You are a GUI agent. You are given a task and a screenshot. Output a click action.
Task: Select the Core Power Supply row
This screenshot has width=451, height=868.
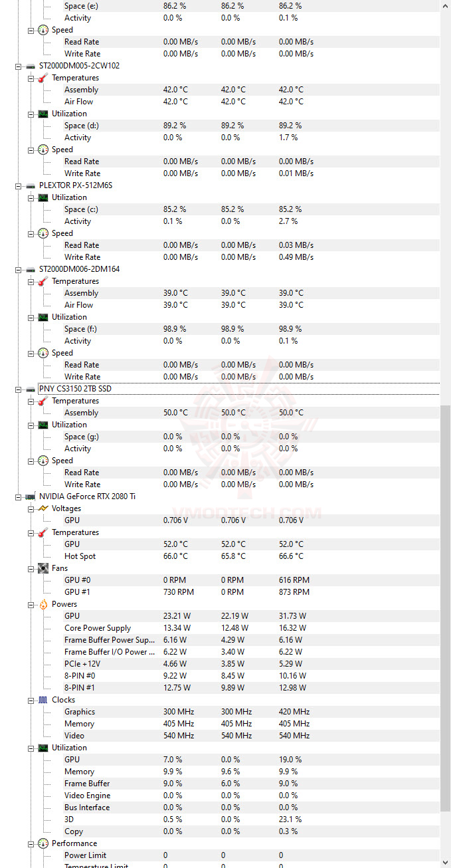coord(98,628)
